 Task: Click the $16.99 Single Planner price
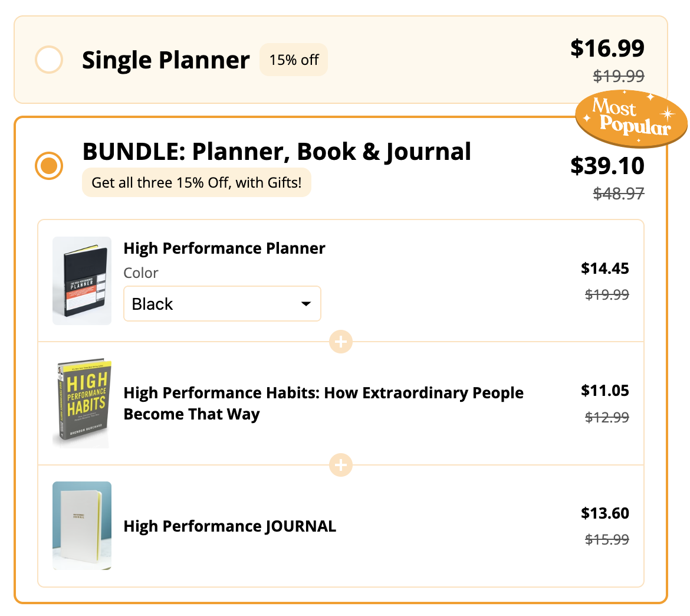[x=607, y=48]
